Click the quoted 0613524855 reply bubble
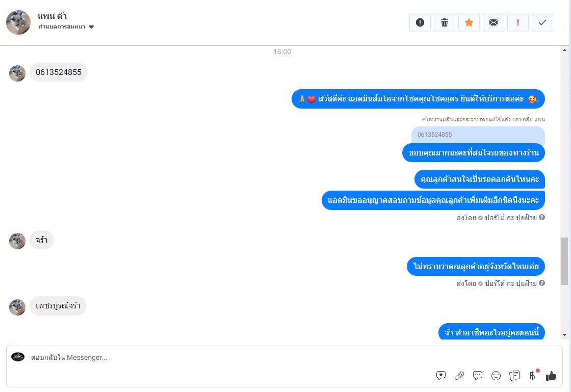 [x=478, y=135]
